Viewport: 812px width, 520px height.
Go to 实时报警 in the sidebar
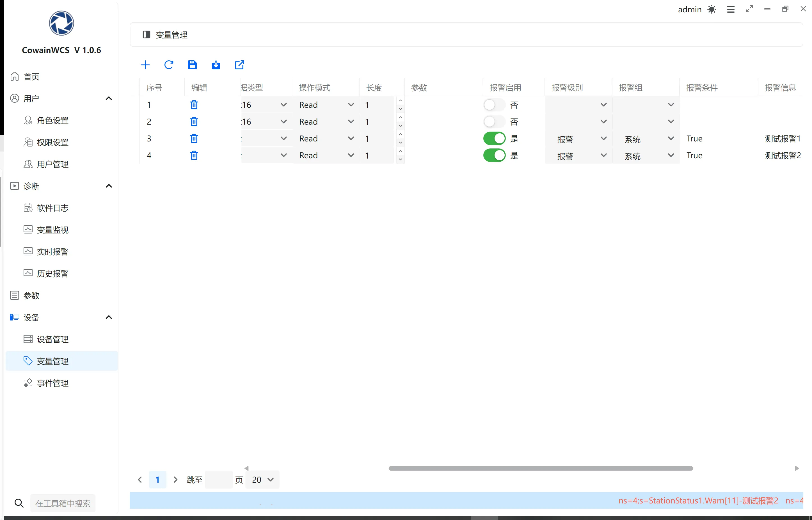coord(53,252)
